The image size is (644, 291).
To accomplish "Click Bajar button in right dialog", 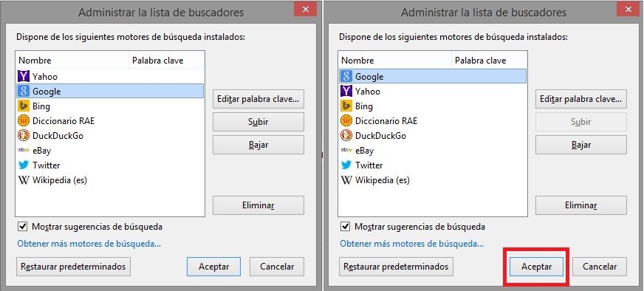I will [x=581, y=145].
